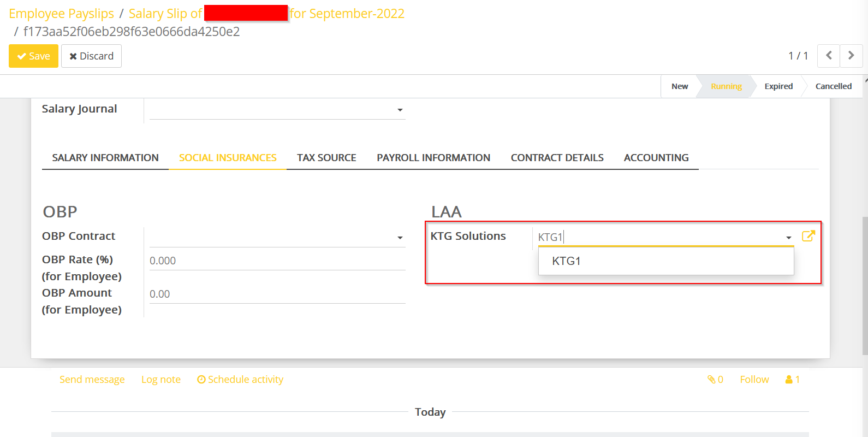Open the Tax Source tab

tap(326, 158)
